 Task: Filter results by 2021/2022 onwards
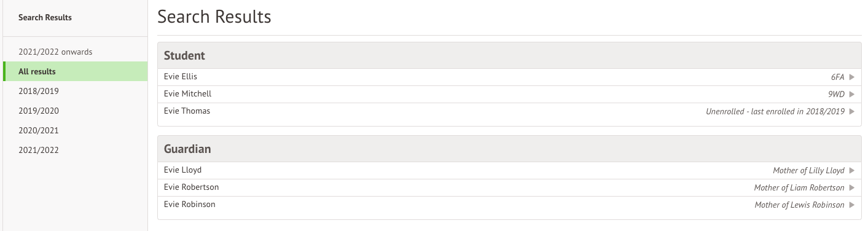(75, 52)
